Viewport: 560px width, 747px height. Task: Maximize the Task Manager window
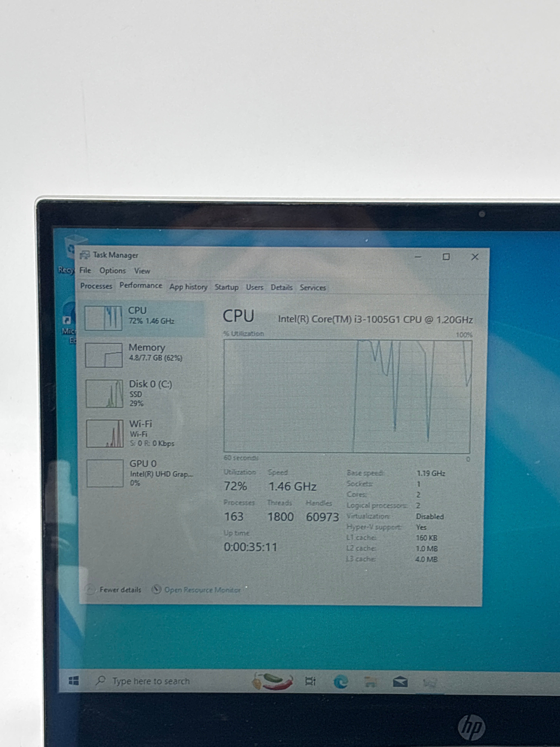(x=446, y=257)
